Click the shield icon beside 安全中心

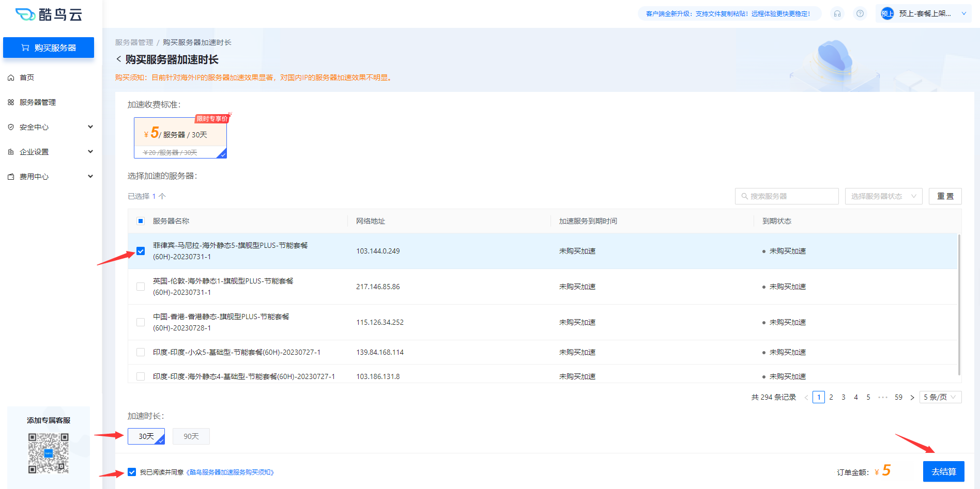(11, 127)
